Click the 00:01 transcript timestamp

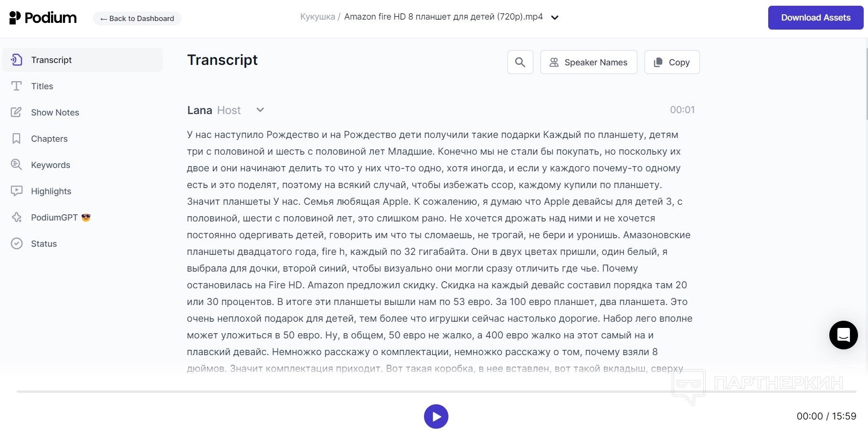point(682,110)
